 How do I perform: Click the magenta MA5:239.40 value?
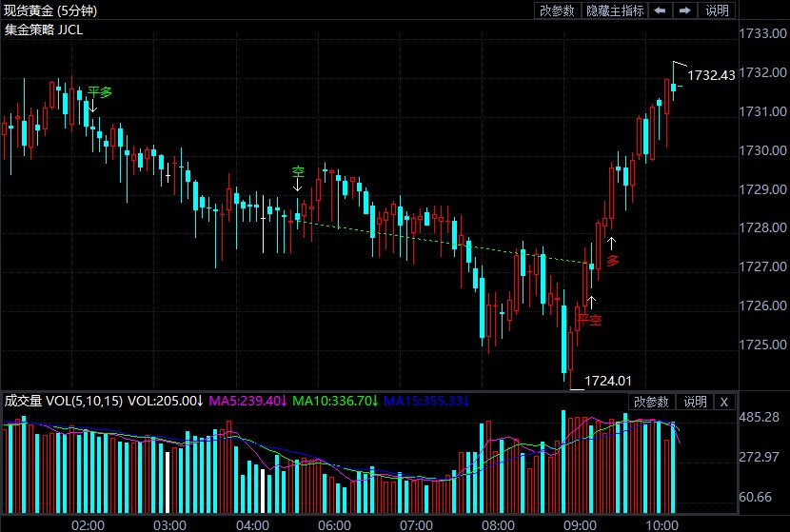tap(247, 401)
